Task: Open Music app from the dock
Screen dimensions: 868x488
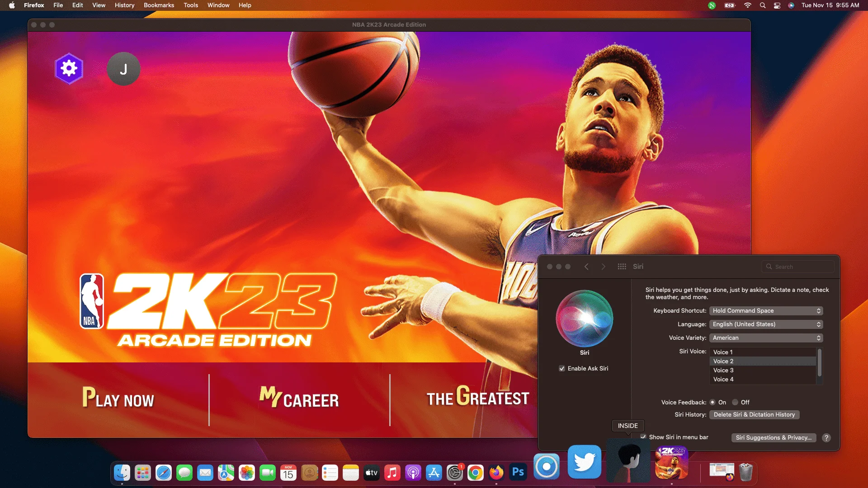Action: (x=392, y=473)
